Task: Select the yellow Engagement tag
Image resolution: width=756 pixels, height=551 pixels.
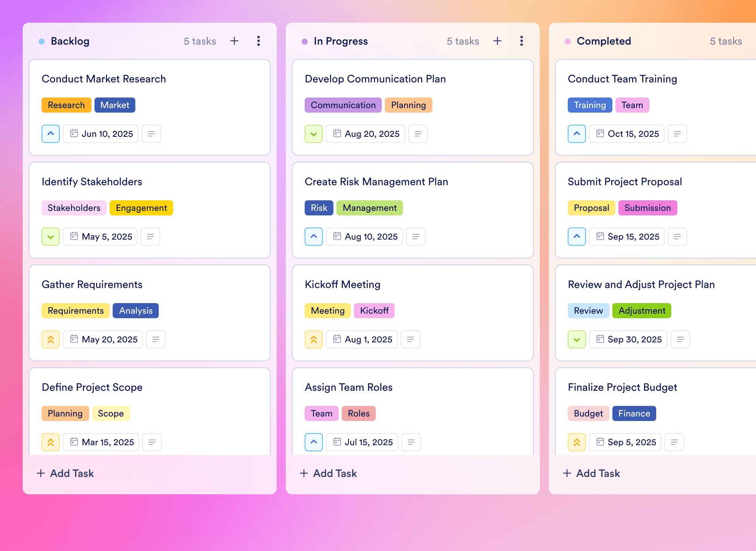Action: click(141, 208)
